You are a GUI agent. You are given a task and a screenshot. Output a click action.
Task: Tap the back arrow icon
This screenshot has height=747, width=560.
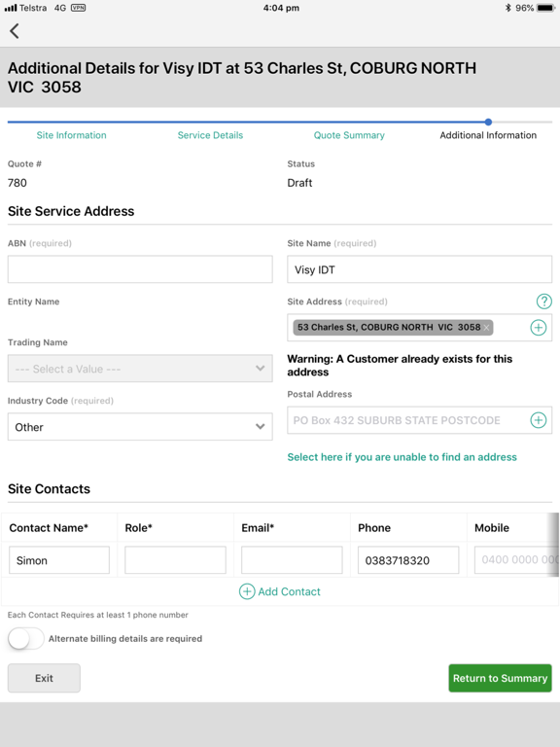click(x=15, y=31)
